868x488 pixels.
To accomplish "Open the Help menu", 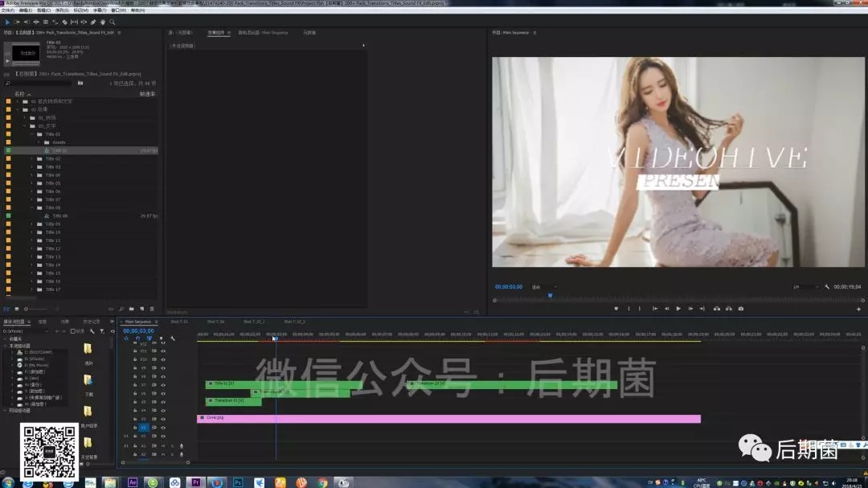I will (138, 10).
